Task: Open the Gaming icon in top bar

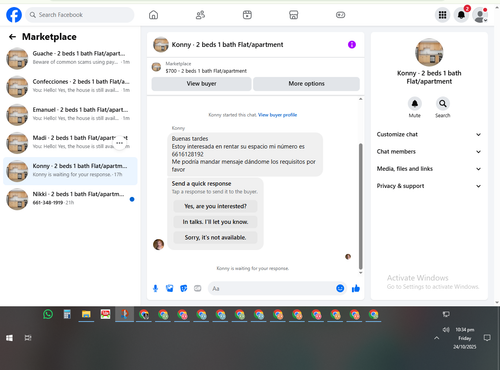Action: pos(340,15)
